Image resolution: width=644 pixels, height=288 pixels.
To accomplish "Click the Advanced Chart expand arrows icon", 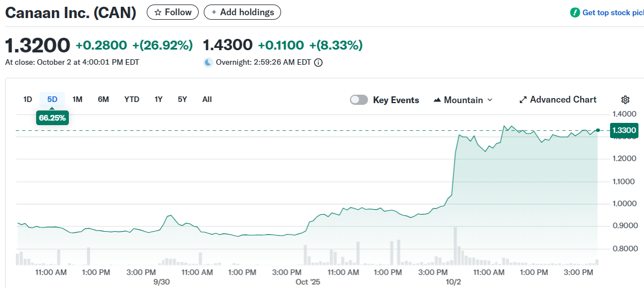I will click(x=523, y=100).
